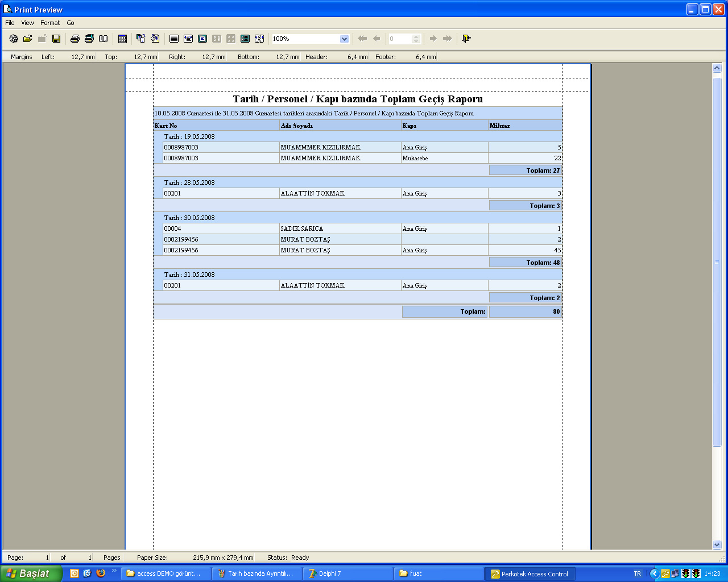Save the report using the diskette icon
Screen dimensions: 728x582
56,39
